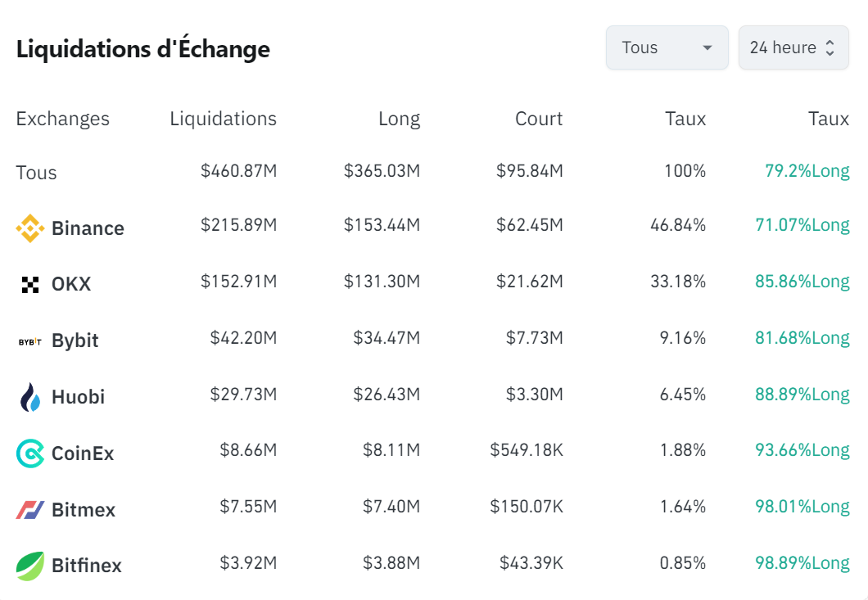Click the Bitfinex leaf icon
The image size is (868, 600).
[29, 566]
